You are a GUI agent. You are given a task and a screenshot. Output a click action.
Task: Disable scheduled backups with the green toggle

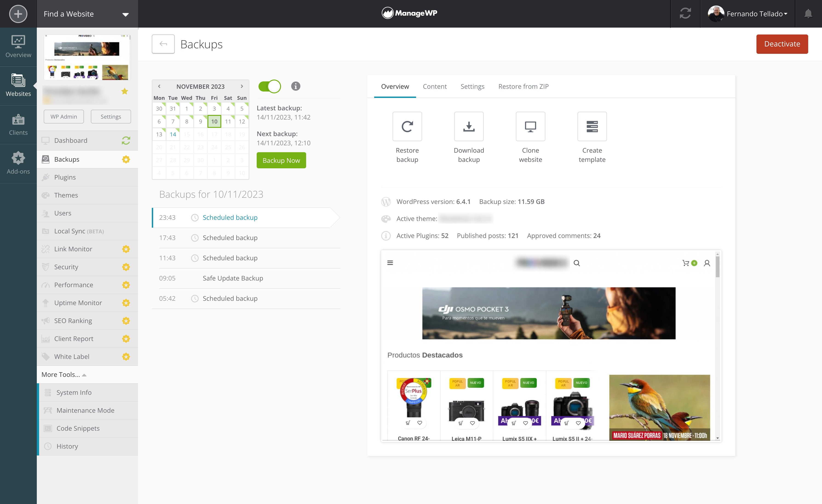pyautogui.click(x=270, y=86)
